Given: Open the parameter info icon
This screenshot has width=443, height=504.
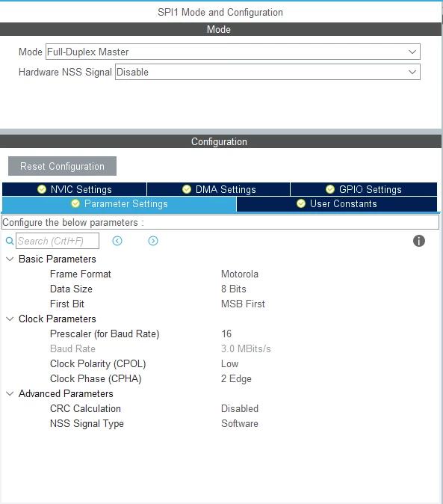Looking at the screenshot, I should click(419, 241).
